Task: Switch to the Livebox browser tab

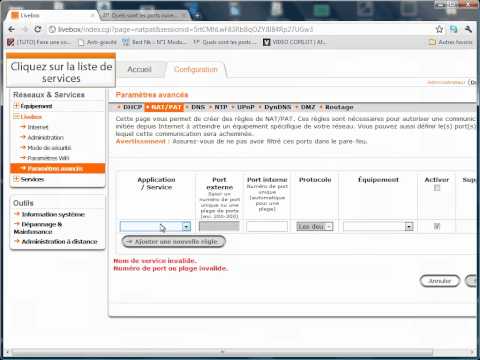Action: click(x=52, y=15)
